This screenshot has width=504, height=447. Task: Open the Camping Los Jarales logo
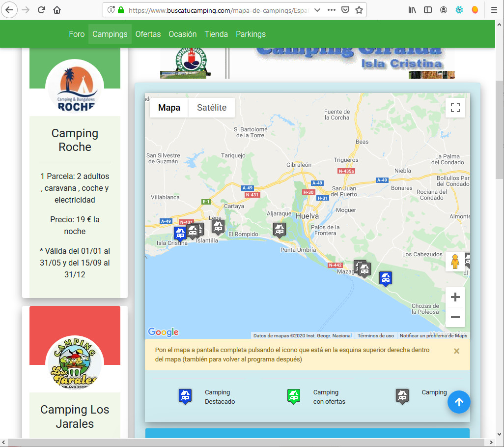[x=75, y=364]
